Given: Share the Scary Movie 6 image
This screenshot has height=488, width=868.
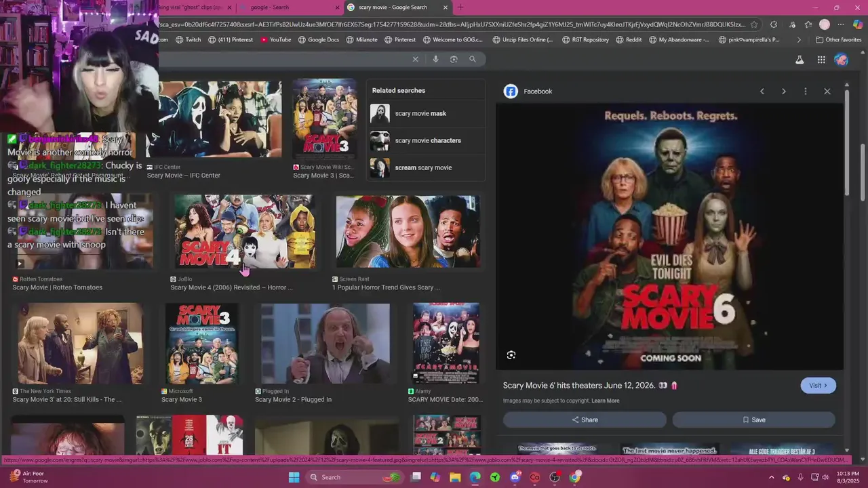Looking at the screenshot, I should tap(585, 420).
